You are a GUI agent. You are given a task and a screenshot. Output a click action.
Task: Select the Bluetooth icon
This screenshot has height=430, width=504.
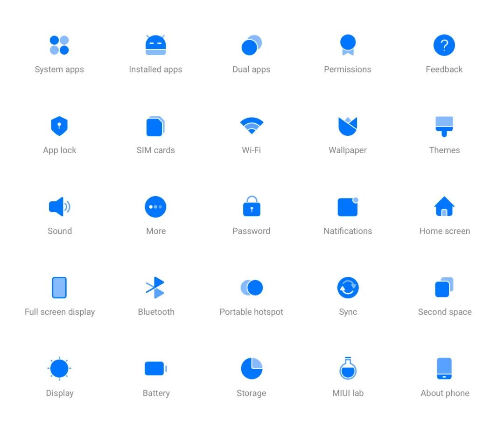(x=155, y=288)
